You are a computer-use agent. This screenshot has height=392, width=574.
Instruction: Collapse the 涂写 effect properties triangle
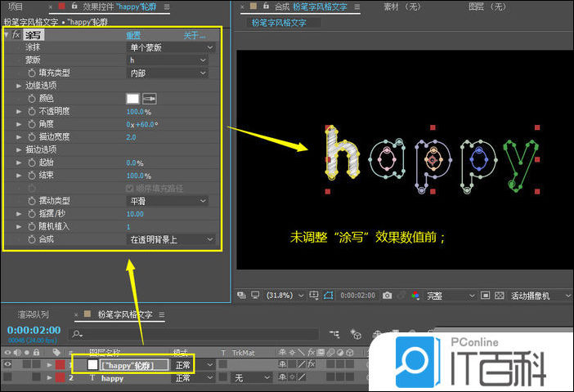point(7,35)
